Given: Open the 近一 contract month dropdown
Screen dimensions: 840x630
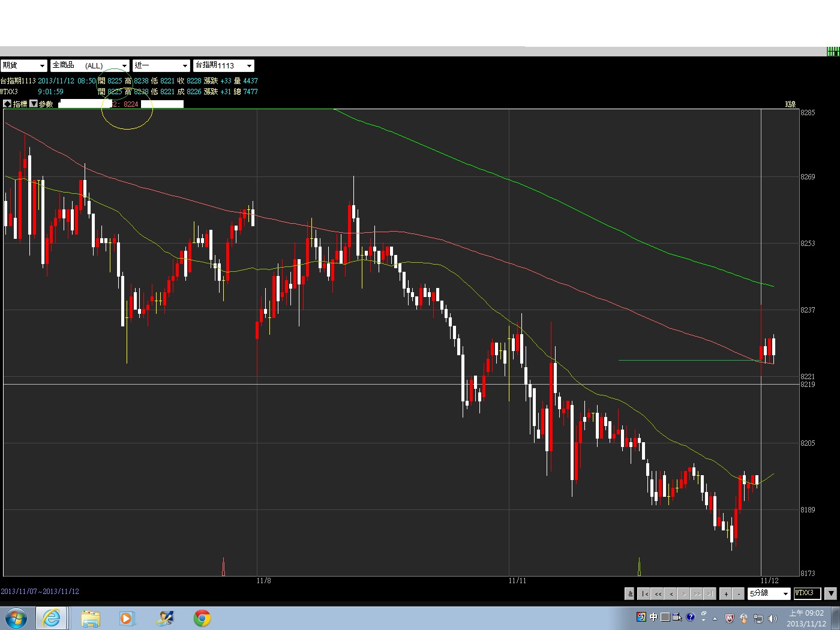Looking at the screenshot, I should [x=161, y=65].
